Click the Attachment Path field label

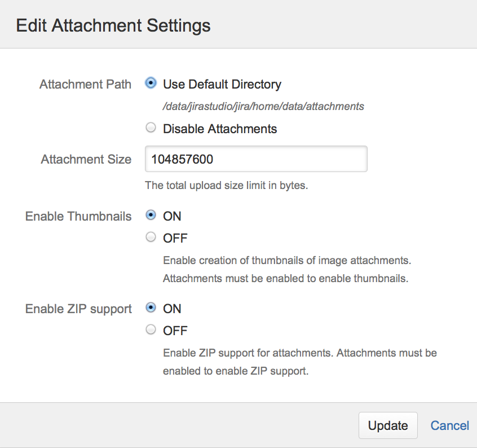[85, 85]
